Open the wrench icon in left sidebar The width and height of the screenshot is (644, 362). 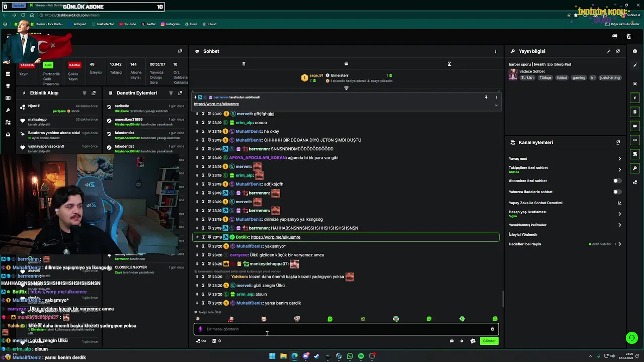pyautogui.click(x=8, y=110)
